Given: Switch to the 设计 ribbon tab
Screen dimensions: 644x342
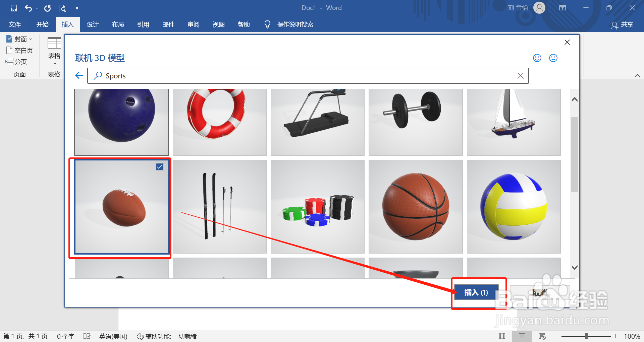Looking at the screenshot, I should (93, 24).
